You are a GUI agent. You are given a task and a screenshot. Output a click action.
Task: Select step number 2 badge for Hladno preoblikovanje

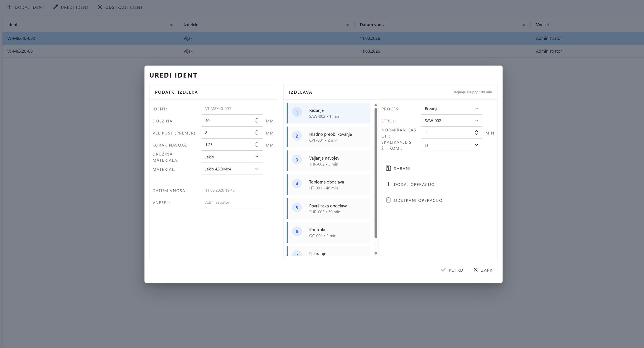pos(297,136)
